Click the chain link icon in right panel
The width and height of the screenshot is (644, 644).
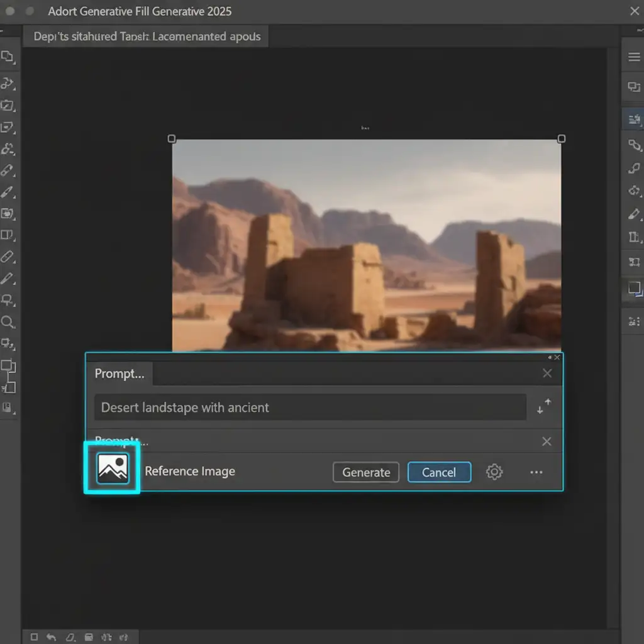(x=634, y=145)
